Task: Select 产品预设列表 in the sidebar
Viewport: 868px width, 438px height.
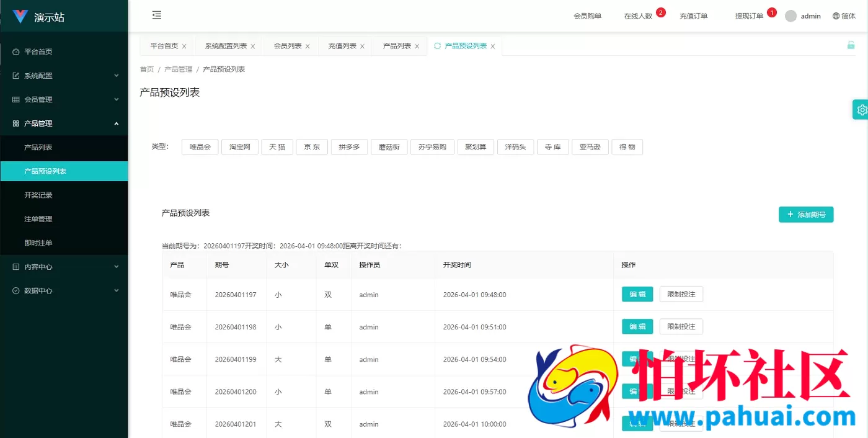Action: 64,171
